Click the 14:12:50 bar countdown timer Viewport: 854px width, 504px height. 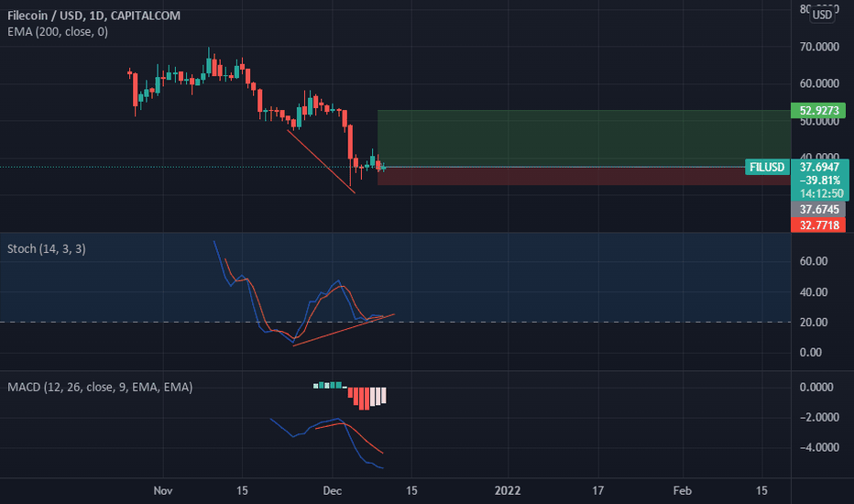(821, 193)
